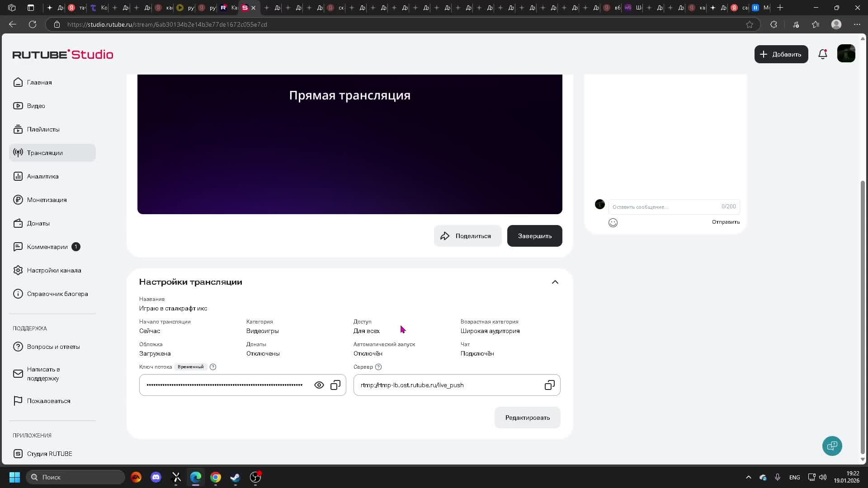
Task: Click the stream key help icon
Action: [x=213, y=367]
